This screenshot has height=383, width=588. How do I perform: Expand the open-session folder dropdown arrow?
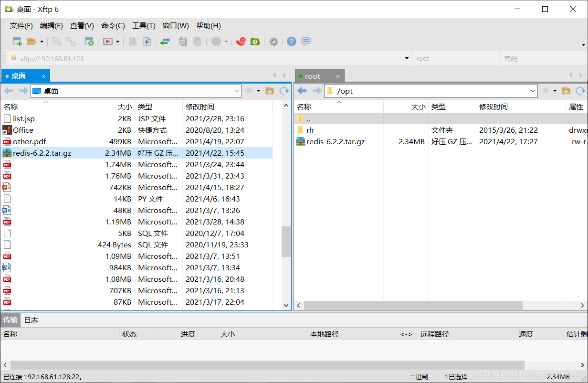pyautogui.click(x=42, y=42)
